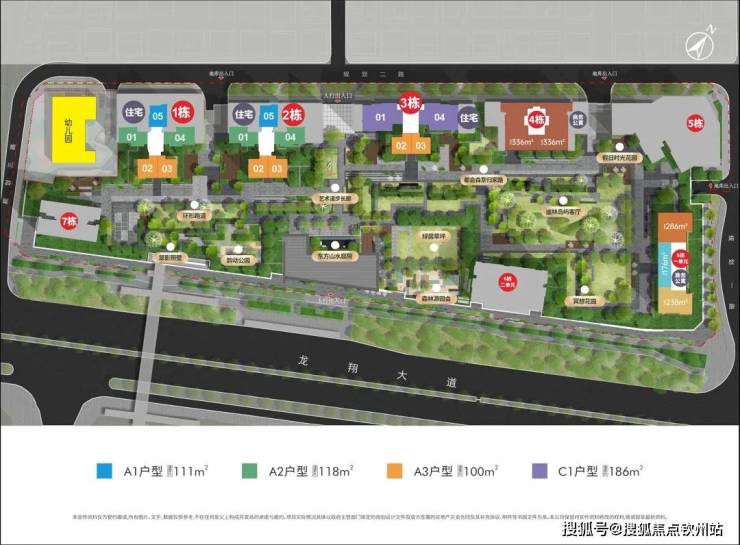Click the 住宅 circle badge beside building 3
This screenshot has width=740, height=545.
coord(469,117)
